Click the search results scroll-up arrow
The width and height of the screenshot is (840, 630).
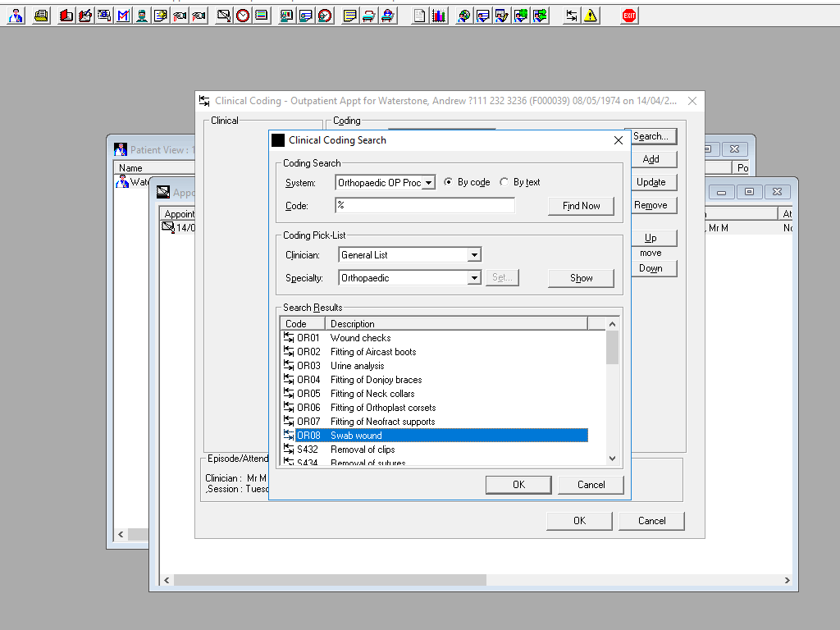click(612, 324)
